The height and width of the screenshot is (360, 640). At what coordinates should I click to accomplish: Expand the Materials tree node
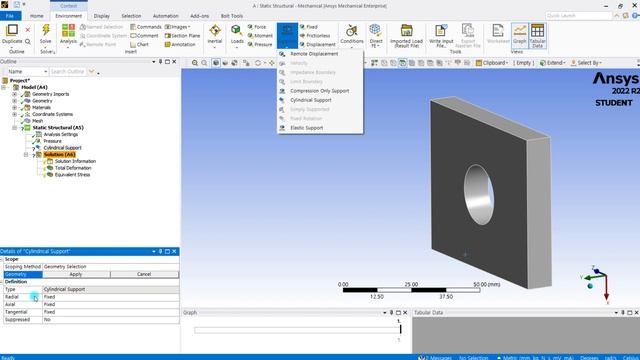point(15,108)
